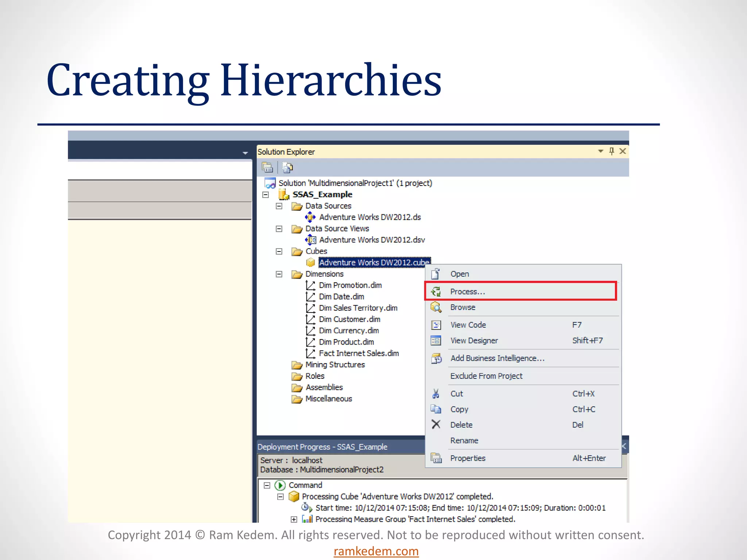Click the Pin icon of Solution Explorer panel
This screenshot has width=747, height=560.
click(612, 151)
